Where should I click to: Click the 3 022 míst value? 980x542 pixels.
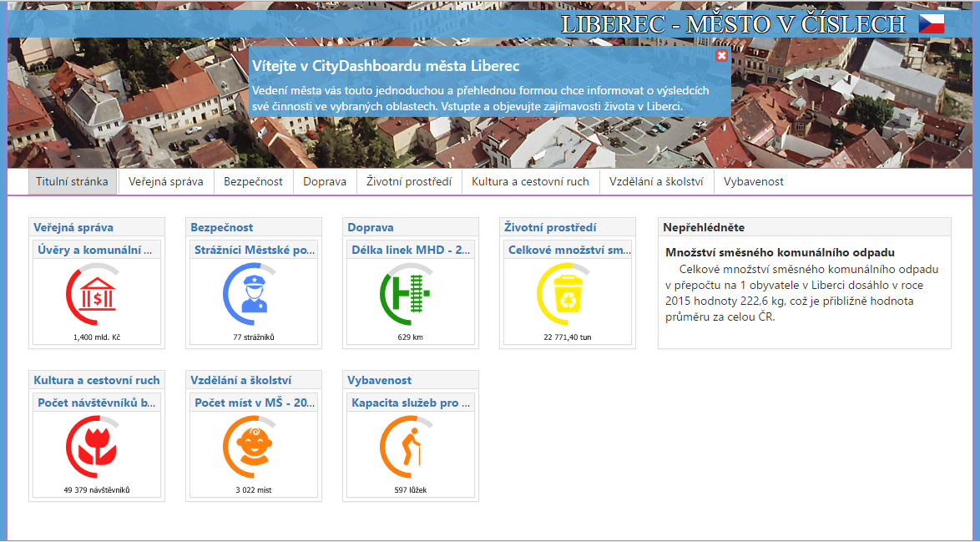point(254,490)
